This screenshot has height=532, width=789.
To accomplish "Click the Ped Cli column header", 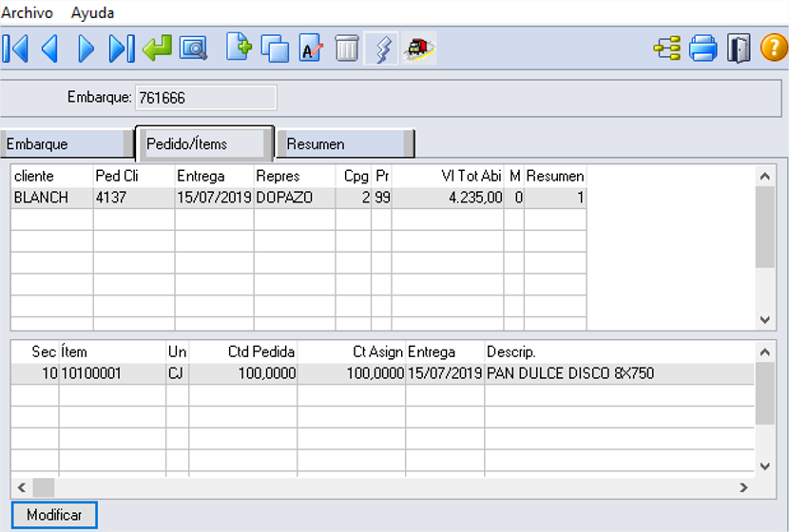I will tap(134, 176).
